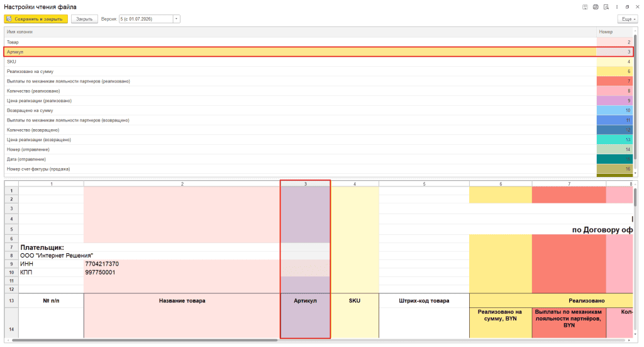
Task: Click the pale yellow number cell 4
Action: tap(615, 62)
